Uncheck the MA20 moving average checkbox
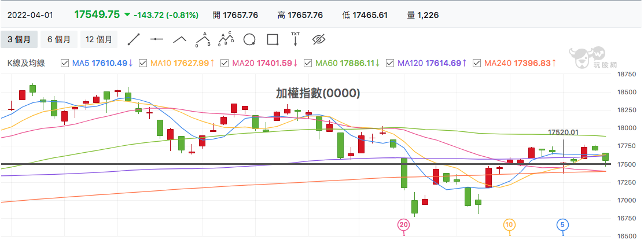 pyautogui.click(x=225, y=63)
